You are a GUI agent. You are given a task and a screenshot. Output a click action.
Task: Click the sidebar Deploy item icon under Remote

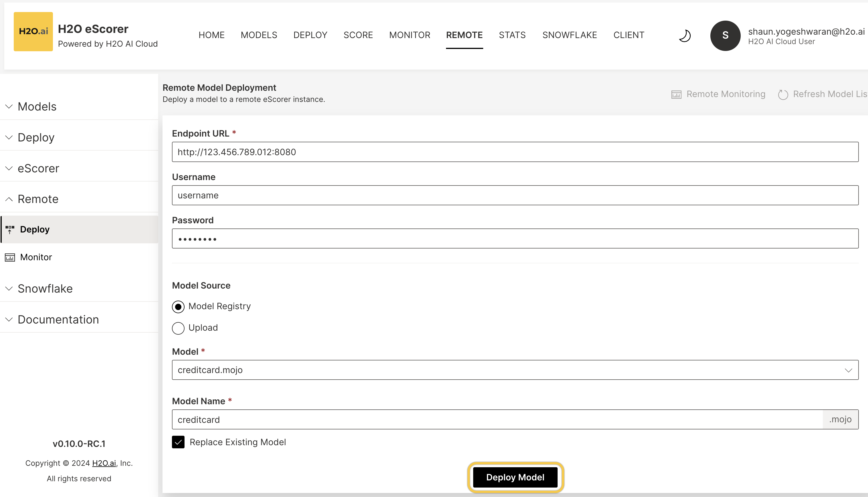point(10,229)
